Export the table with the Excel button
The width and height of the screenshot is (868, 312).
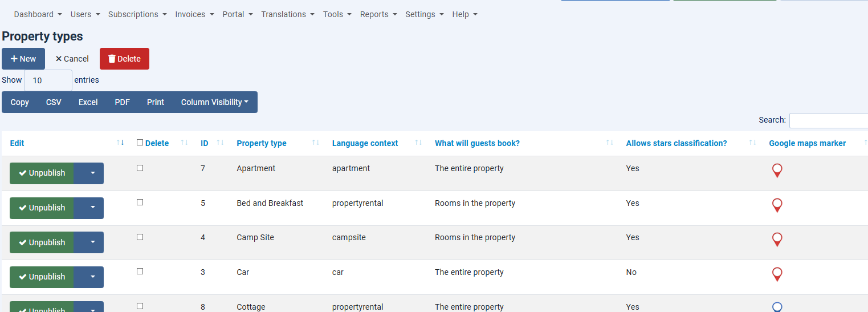(88, 102)
